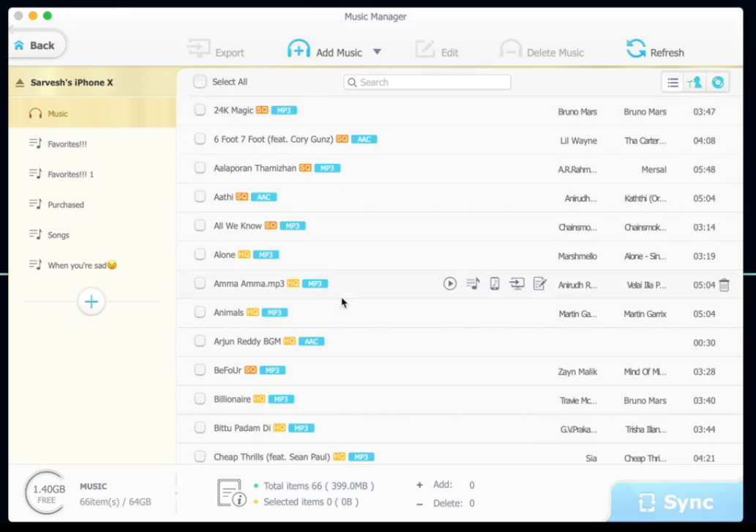This screenshot has height=532, width=756.
Task: Check the Animals song checkbox
Action: click(200, 312)
